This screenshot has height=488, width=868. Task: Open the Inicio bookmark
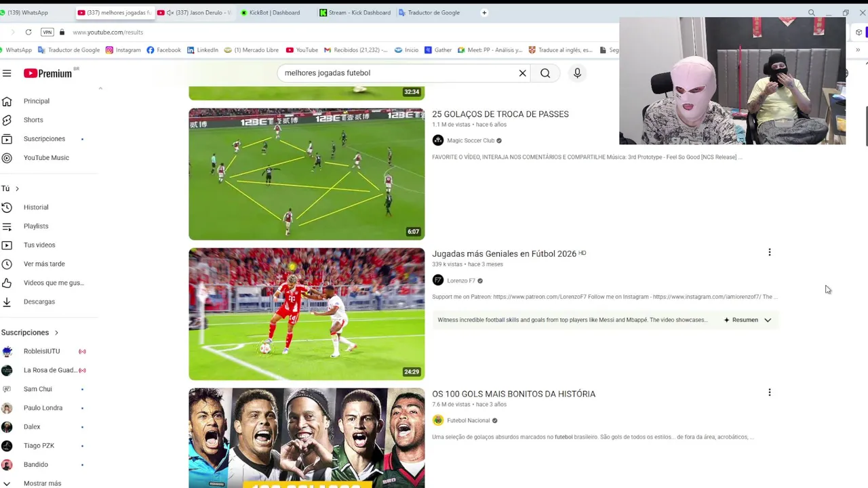click(406, 49)
